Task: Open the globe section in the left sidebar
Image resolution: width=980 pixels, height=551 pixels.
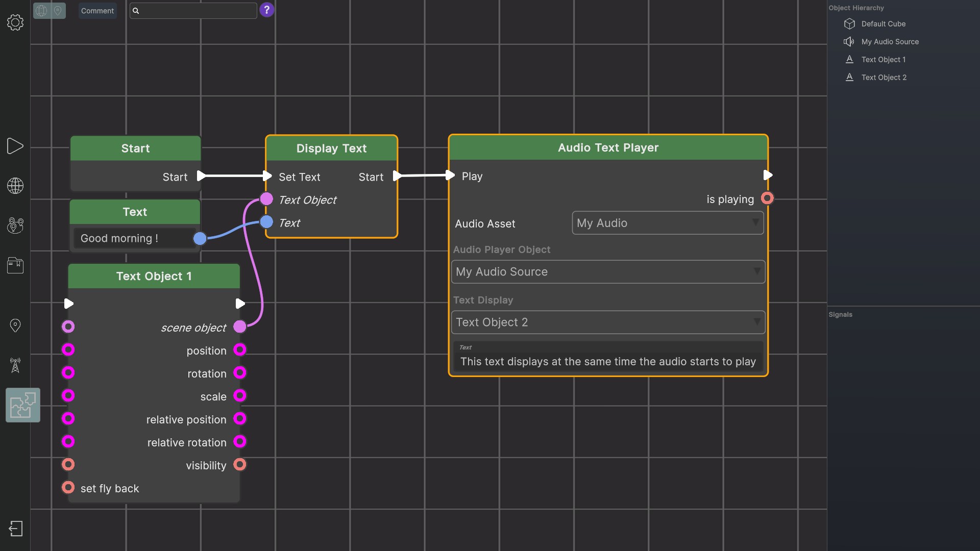Action: point(15,186)
